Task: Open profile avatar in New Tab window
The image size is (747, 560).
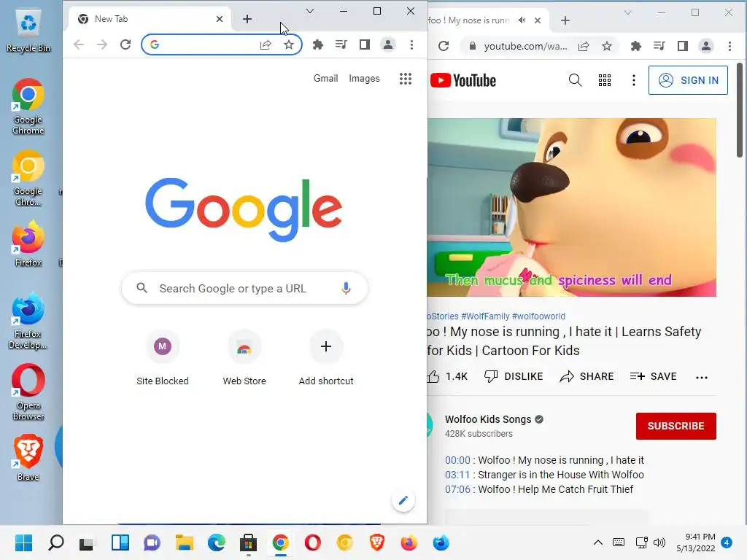Action: click(388, 44)
